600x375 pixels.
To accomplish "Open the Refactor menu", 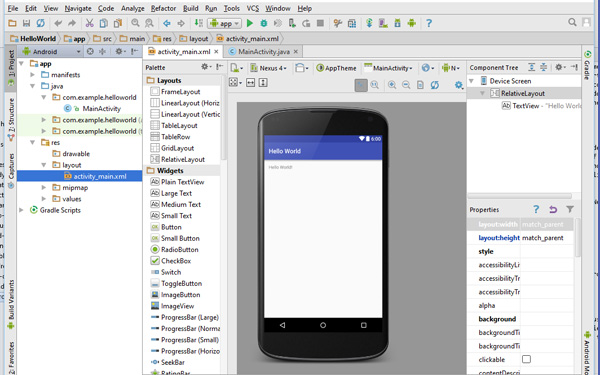I will click(x=163, y=8).
